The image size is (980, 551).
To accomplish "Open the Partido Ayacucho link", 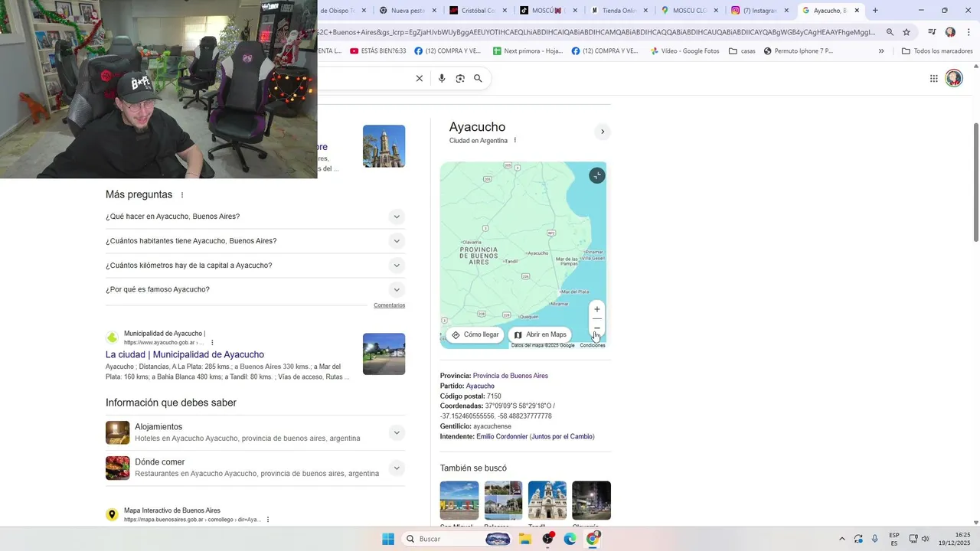I will [480, 386].
